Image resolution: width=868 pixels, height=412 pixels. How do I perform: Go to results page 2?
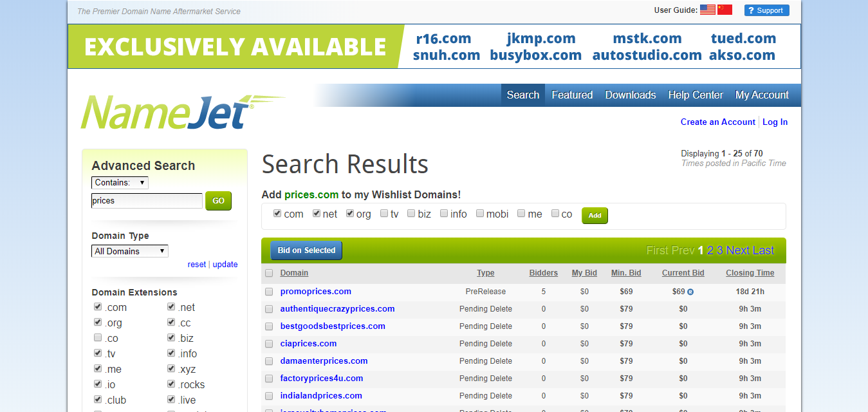point(710,250)
